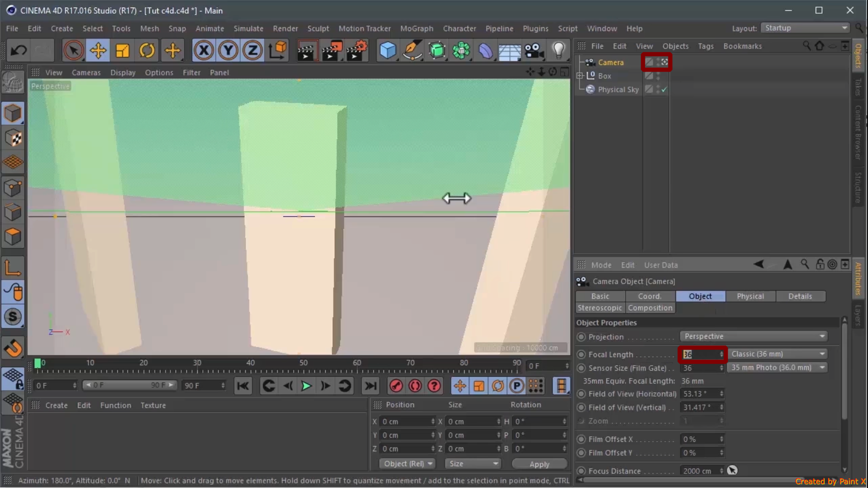868x488 pixels.
Task: Switch to Points mode
Action: (x=13, y=188)
